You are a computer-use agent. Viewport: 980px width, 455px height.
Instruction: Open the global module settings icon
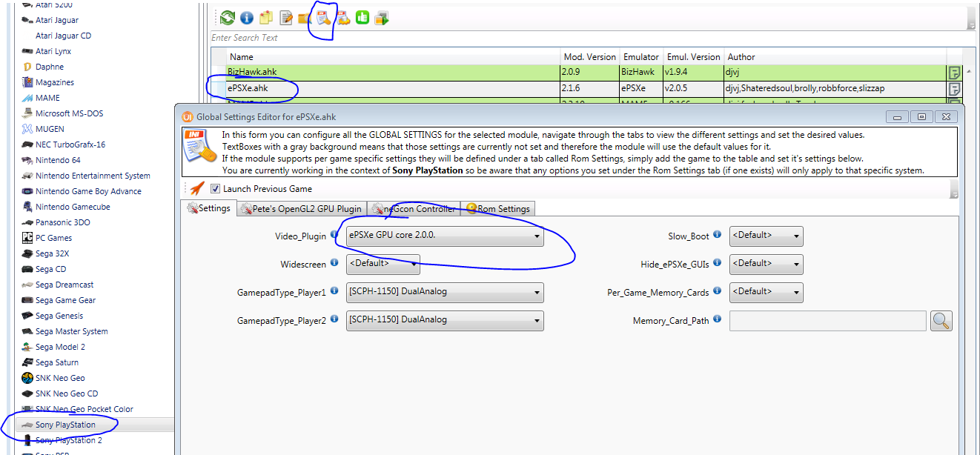[x=324, y=18]
